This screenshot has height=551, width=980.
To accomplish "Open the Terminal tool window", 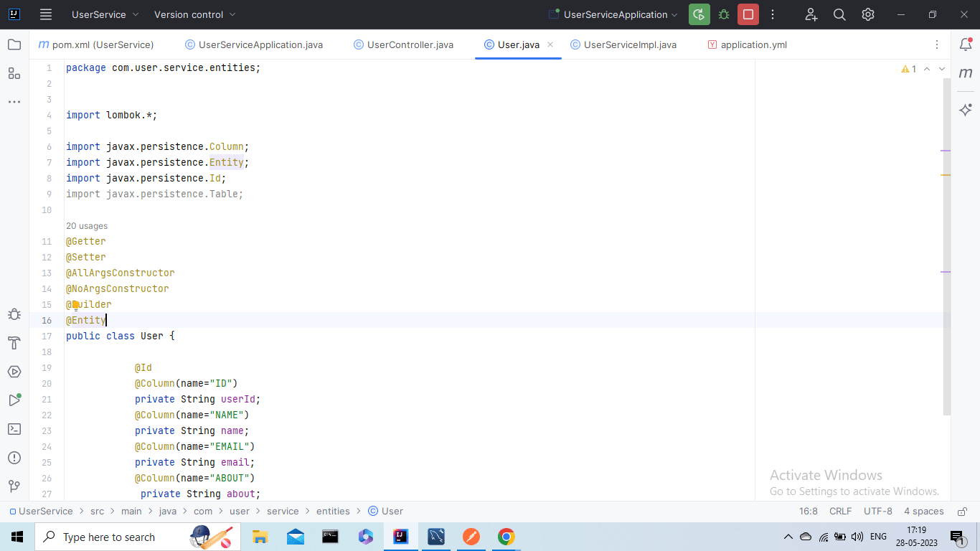I will pos(14,429).
